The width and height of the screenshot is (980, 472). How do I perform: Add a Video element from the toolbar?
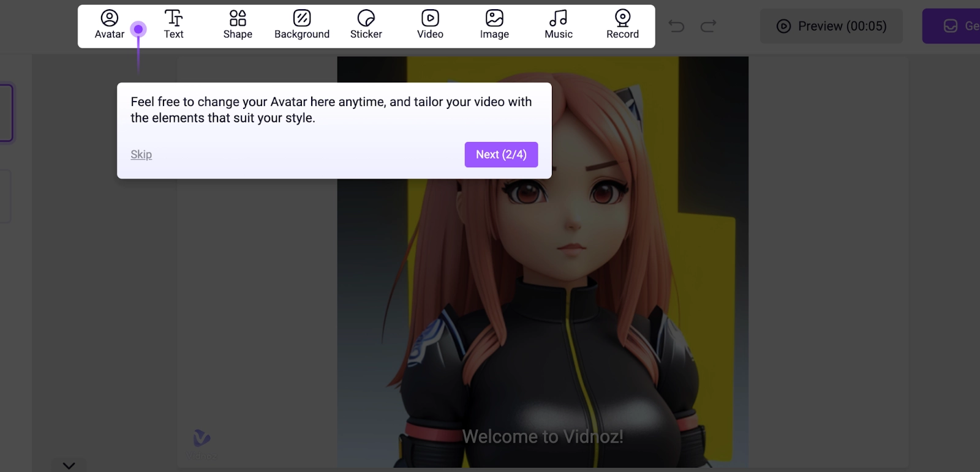tap(430, 25)
